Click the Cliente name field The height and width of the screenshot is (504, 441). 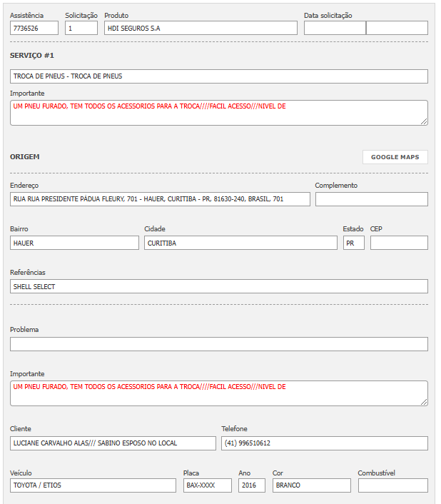click(x=112, y=443)
